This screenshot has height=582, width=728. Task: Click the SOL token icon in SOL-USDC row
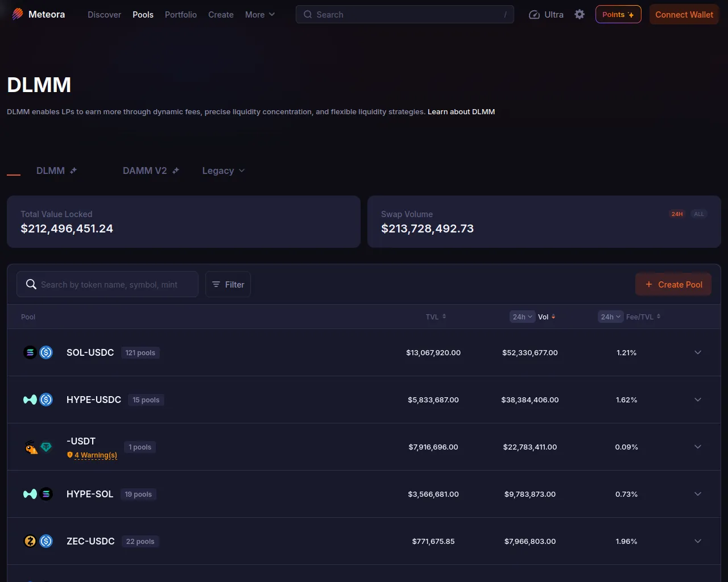[x=30, y=352]
